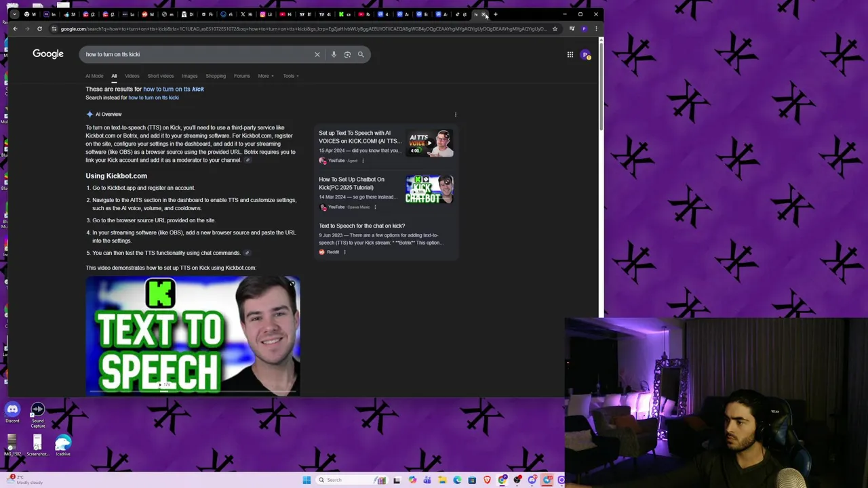The height and width of the screenshot is (488, 868).
Task: Clear the Google search box text
Action: pos(317,54)
